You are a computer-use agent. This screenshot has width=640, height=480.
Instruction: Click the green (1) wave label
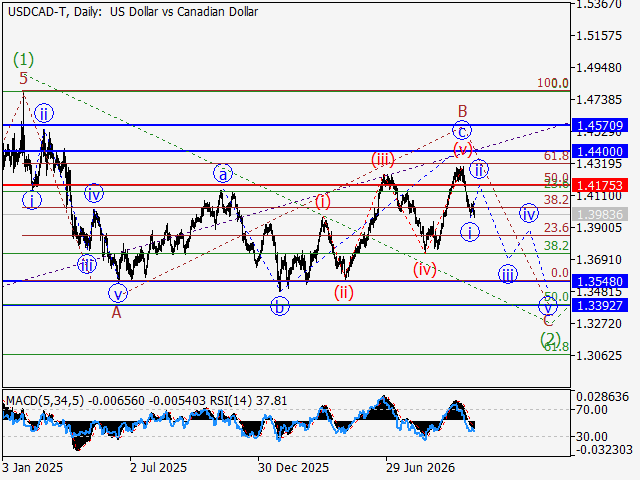pos(23,60)
